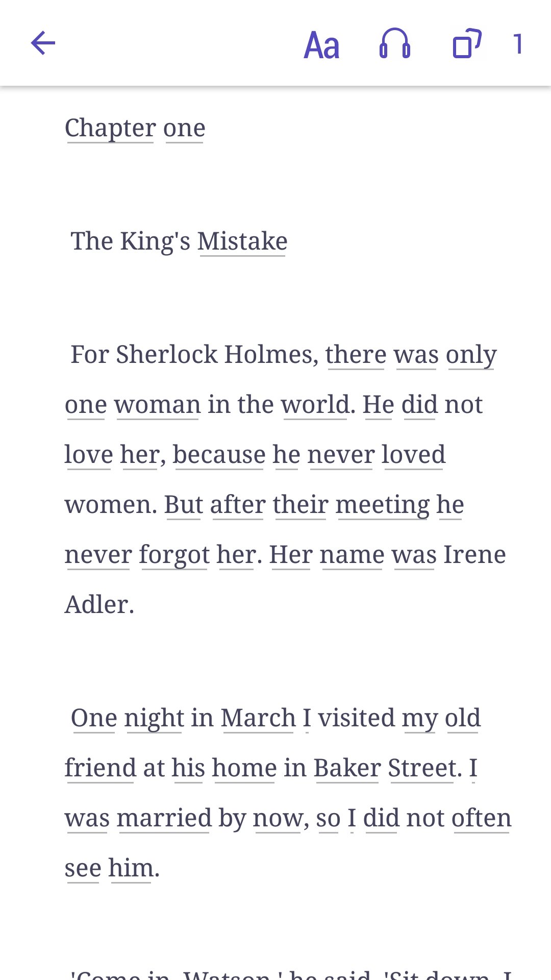Tap the back arrow icon
The width and height of the screenshot is (551, 980).
(43, 43)
